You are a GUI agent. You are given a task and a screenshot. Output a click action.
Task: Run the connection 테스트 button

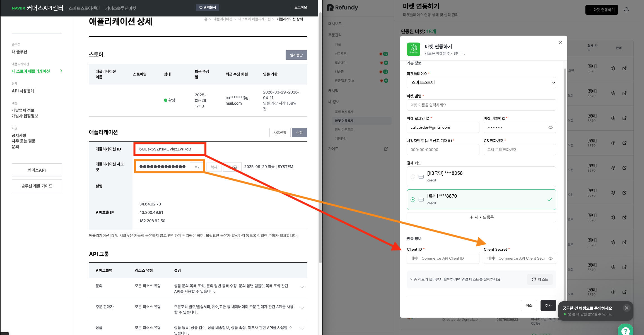click(540, 279)
